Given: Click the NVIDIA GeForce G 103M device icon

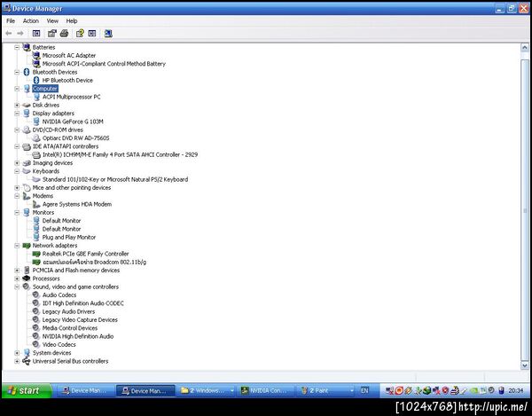Looking at the screenshot, I should pyautogui.click(x=36, y=122).
